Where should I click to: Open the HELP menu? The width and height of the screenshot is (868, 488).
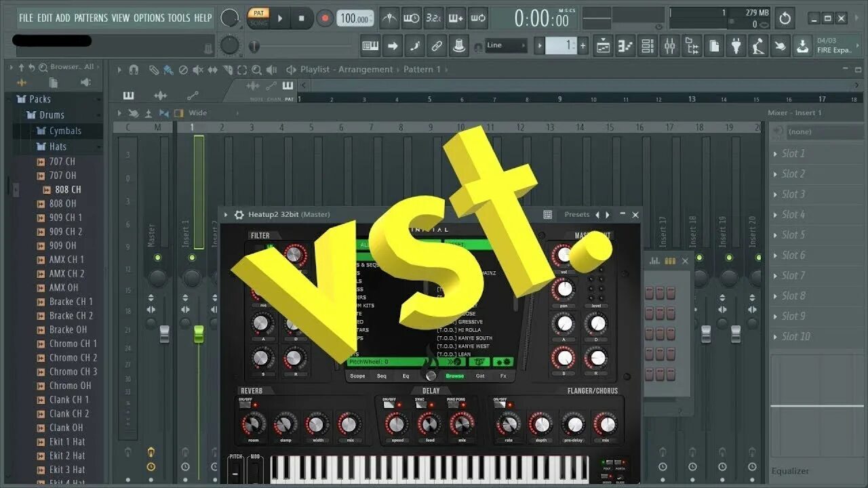pyautogui.click(x=203, y=18)
